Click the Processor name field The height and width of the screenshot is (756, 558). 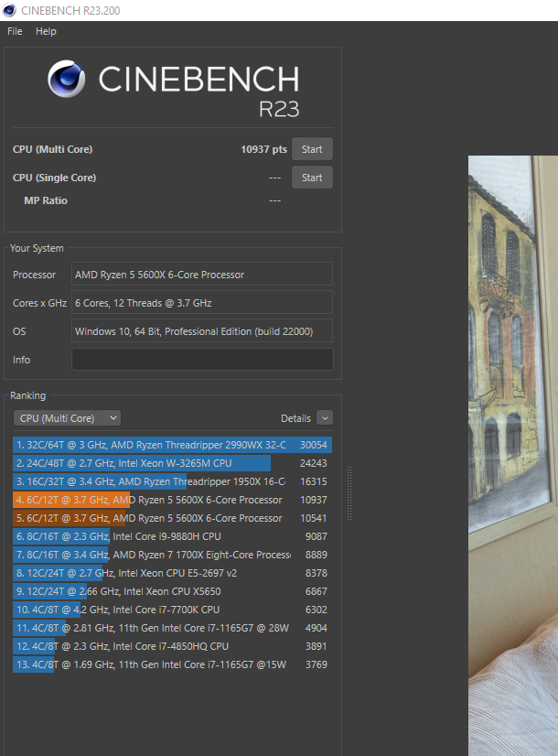click(x=202, y=274)
